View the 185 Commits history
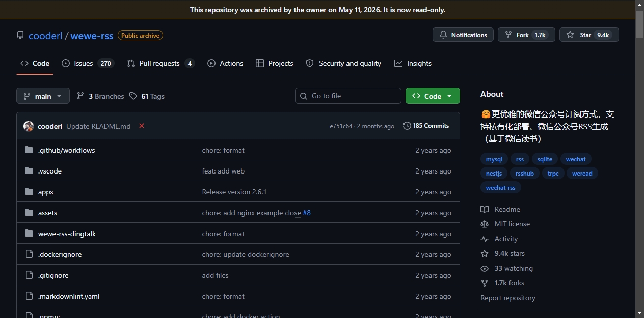Image resolution: width=644 pixels, height=318 pixels. pyautogui.click(x=426, y=126)
